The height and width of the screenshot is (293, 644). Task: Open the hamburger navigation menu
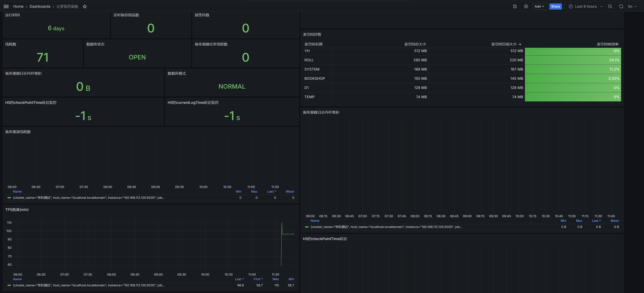(x=6, y=6)
